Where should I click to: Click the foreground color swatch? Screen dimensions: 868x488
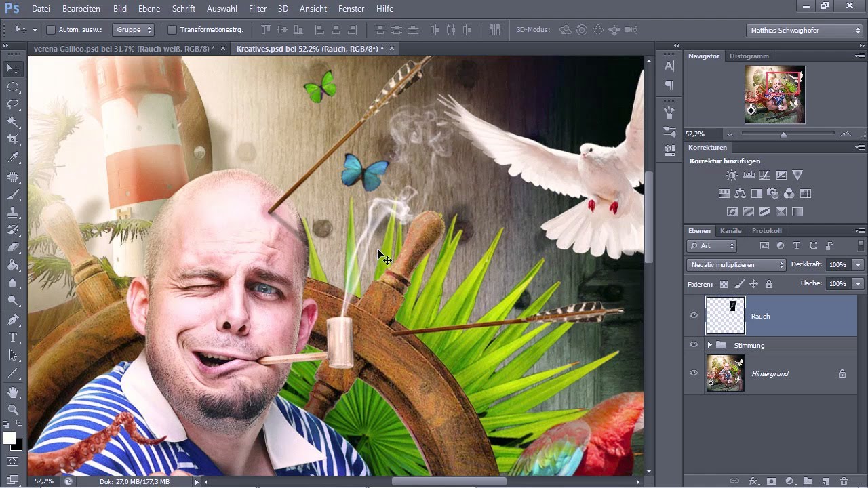pyautogui.click(x=9, y=439)
